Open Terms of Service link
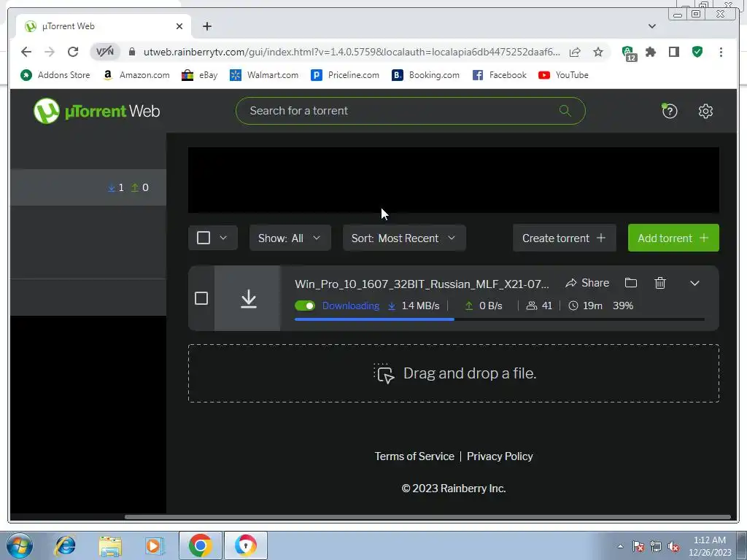747x560 pixels. coord(414,456)
